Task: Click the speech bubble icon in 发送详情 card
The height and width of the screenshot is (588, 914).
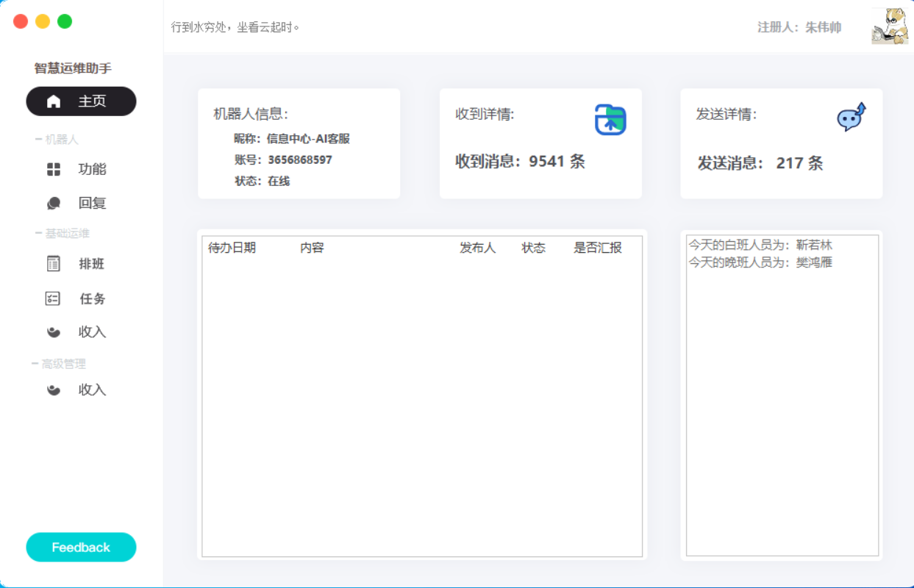Action: click(851, 118)
